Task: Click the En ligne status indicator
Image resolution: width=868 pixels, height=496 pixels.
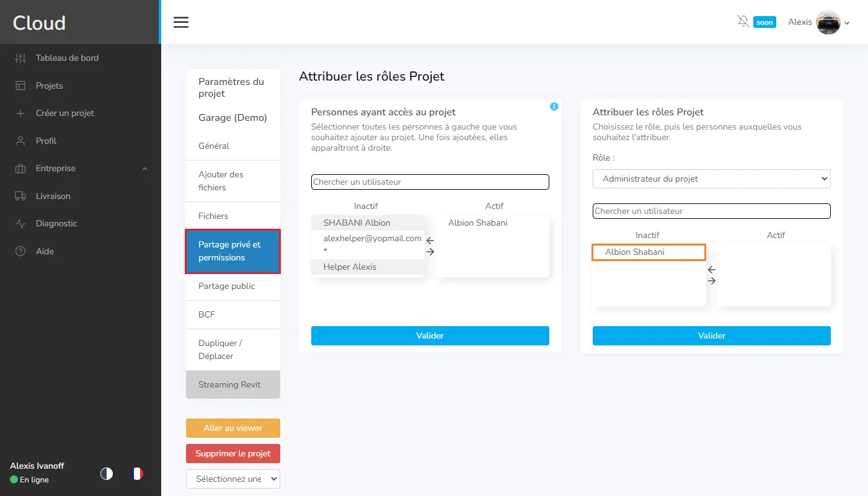Action: pyautogui.click(x=29, y=480)
